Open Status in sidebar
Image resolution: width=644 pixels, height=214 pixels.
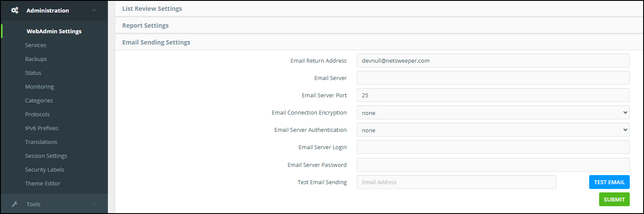[x=33, y=73]
